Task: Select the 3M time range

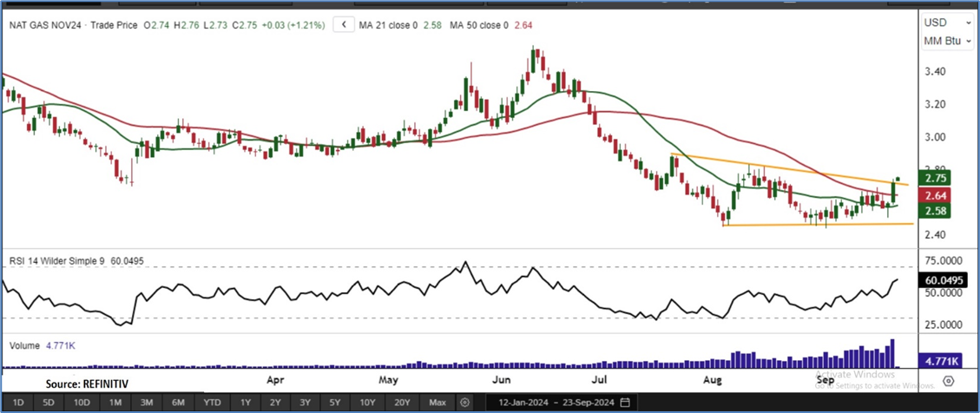Action: point(147,402)
